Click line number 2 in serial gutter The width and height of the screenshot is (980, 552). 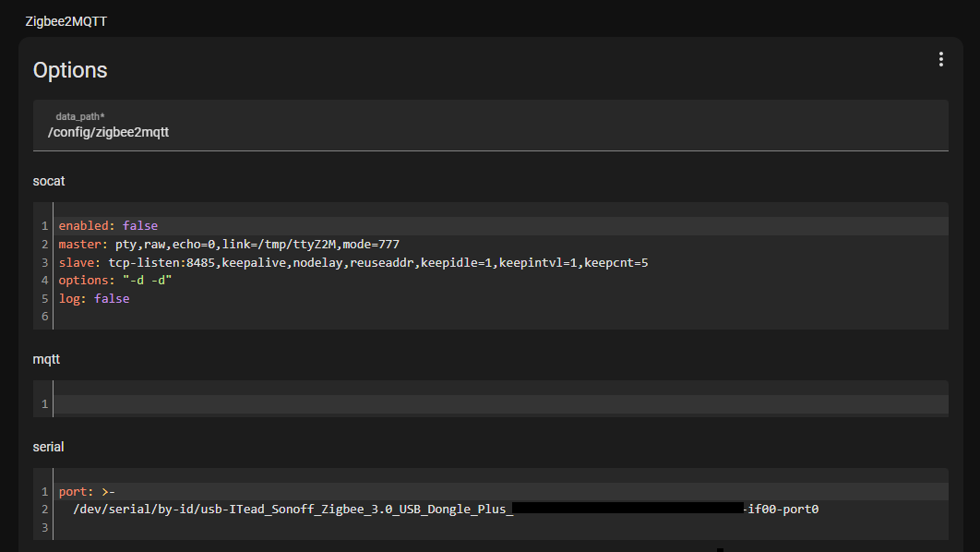pos(44,510)
